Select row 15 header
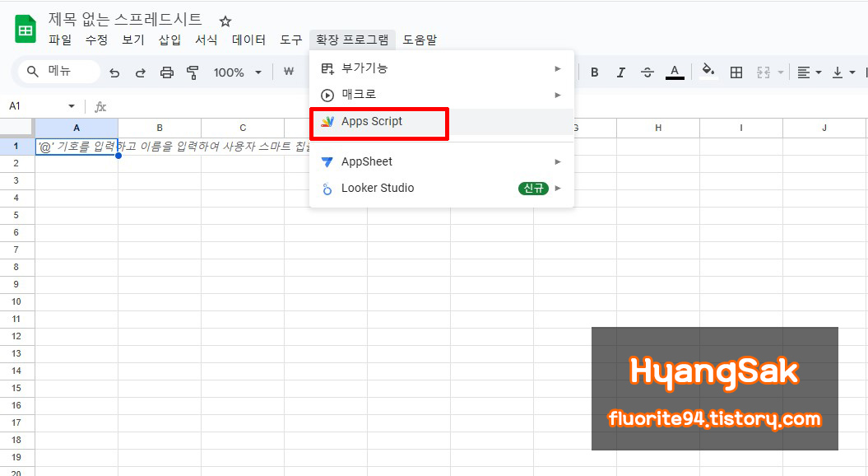Image resolution: width=868 pixels, height=476 pixels. [17, 388]
